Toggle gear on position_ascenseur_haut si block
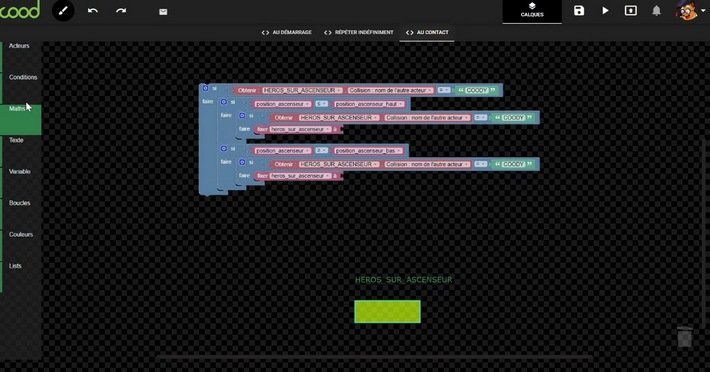The height and width of the screenshot is (372, 710). pyautogui.click(x=224, y=102)
